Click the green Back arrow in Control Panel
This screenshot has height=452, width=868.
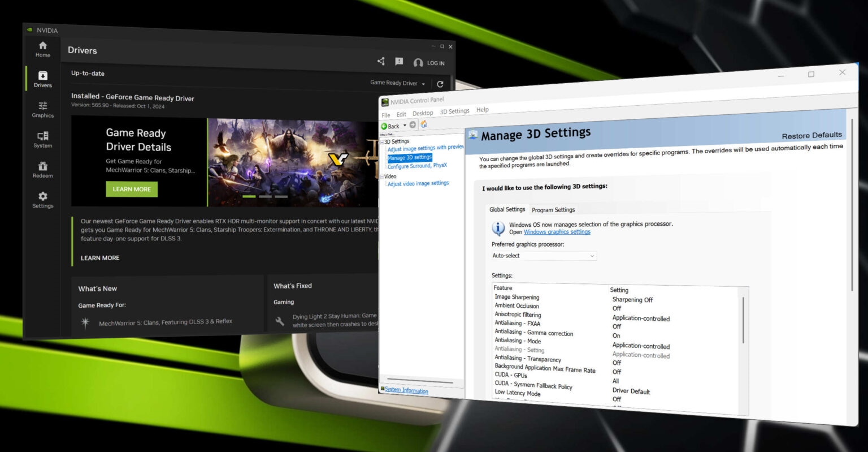384,126
